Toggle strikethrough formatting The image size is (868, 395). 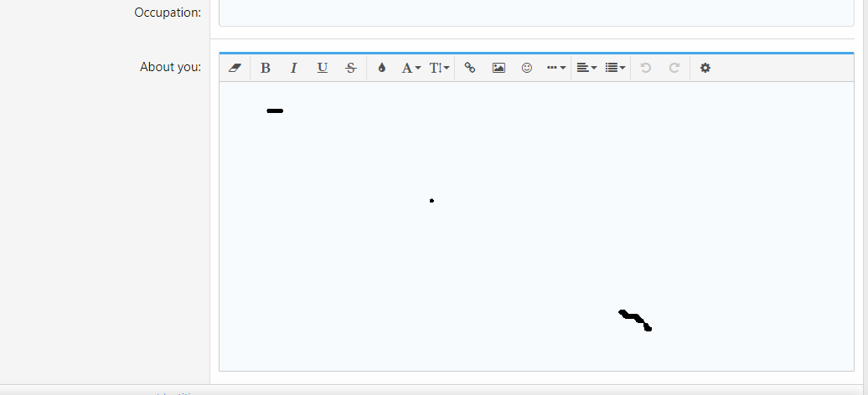pos(350,68)
